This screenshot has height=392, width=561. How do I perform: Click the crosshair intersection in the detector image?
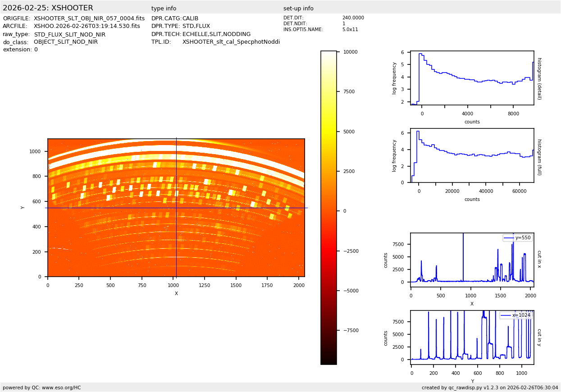click(x=176, y=208)
